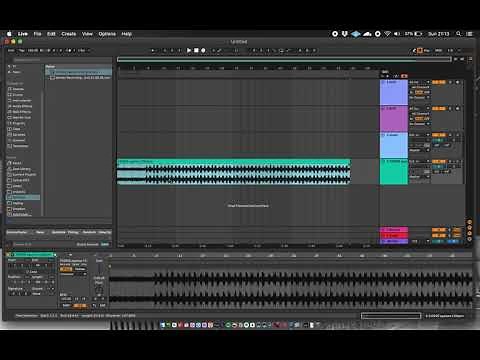Select the green audio clip in arrangement
This screenshot has width=480, height=360.
pyautogui.click(x=233, y=172)
